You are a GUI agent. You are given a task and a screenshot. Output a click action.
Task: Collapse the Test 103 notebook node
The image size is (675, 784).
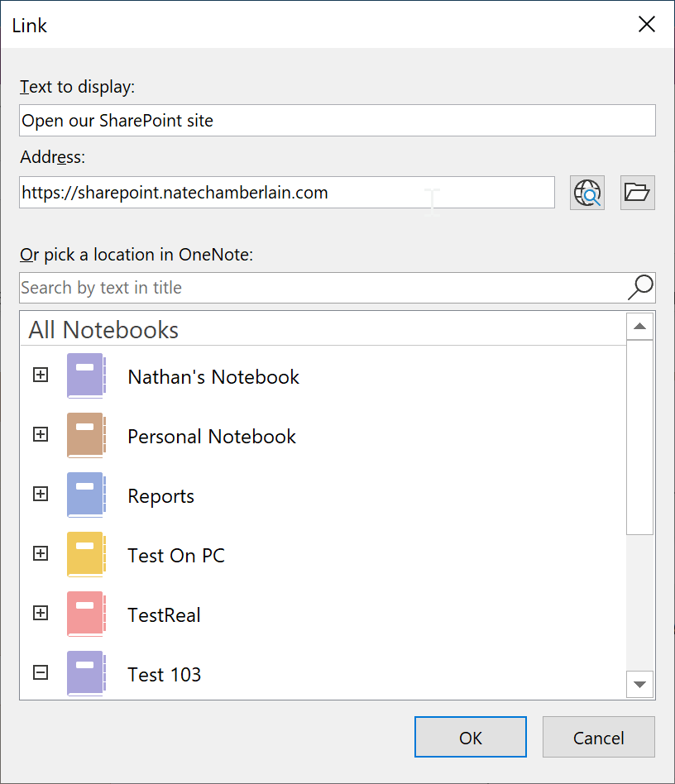[41, 672]
